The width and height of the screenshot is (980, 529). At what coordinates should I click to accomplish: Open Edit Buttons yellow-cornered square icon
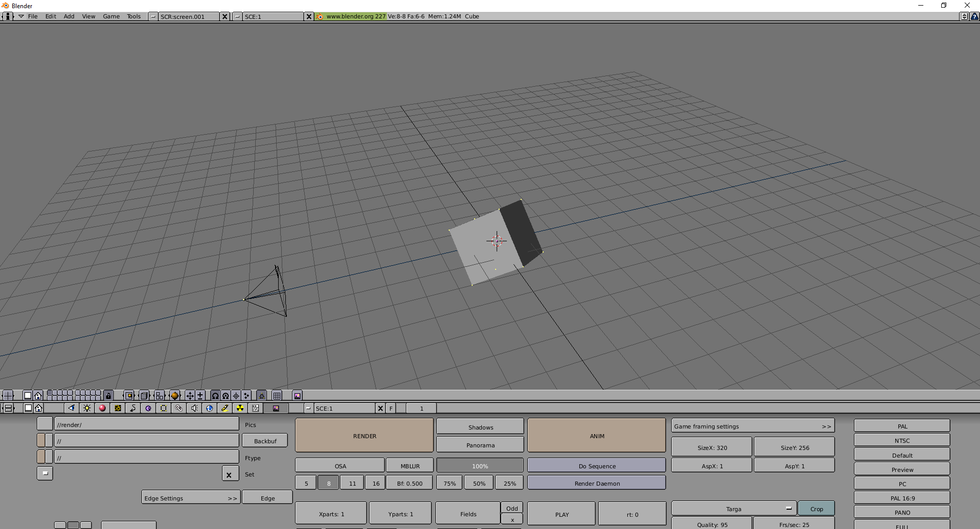pyautogui.click(x=163, y=408)
